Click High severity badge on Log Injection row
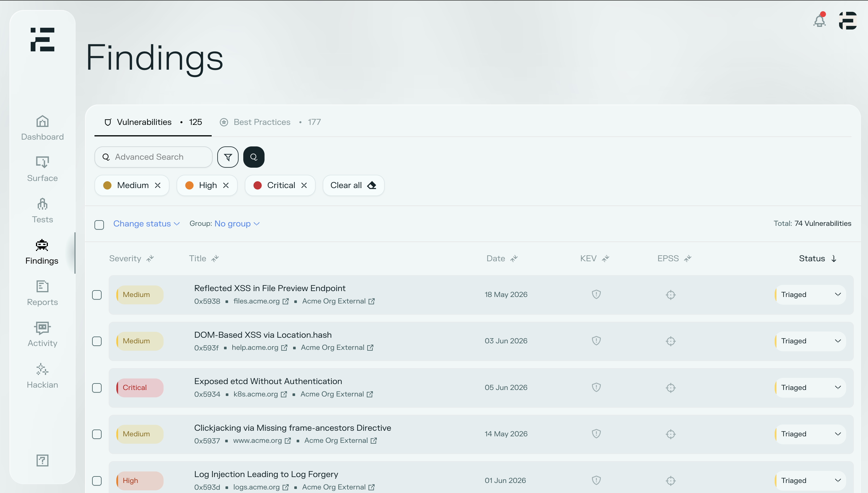 140,481
